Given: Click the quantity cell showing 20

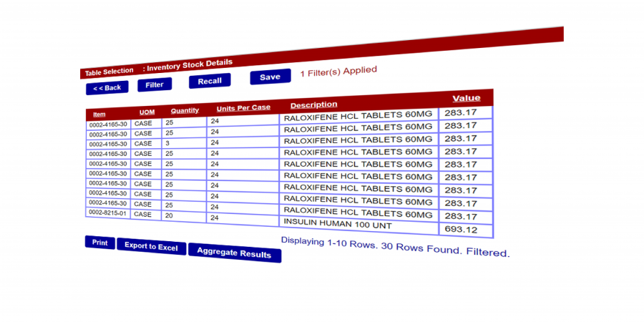Looking at the screenshot, I should pyautogui.click(x=184, y=215).
